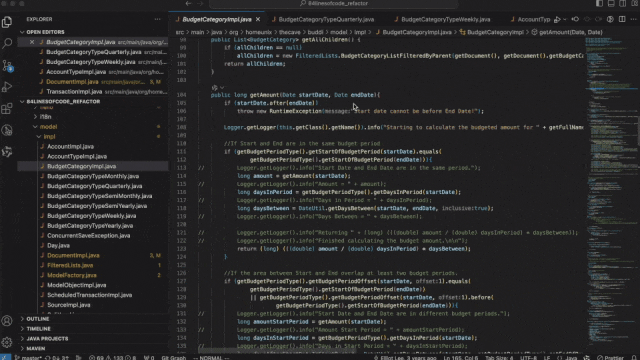Toggle the primary sidebar layout icon
This screenshot has height=360, width=640.
pos(599,3)
